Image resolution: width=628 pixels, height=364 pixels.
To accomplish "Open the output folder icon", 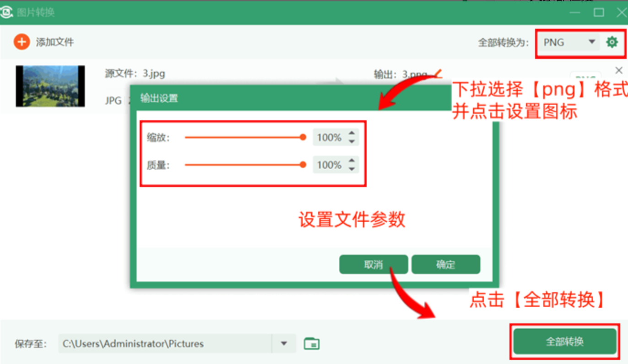I will (x=312, y=343).
